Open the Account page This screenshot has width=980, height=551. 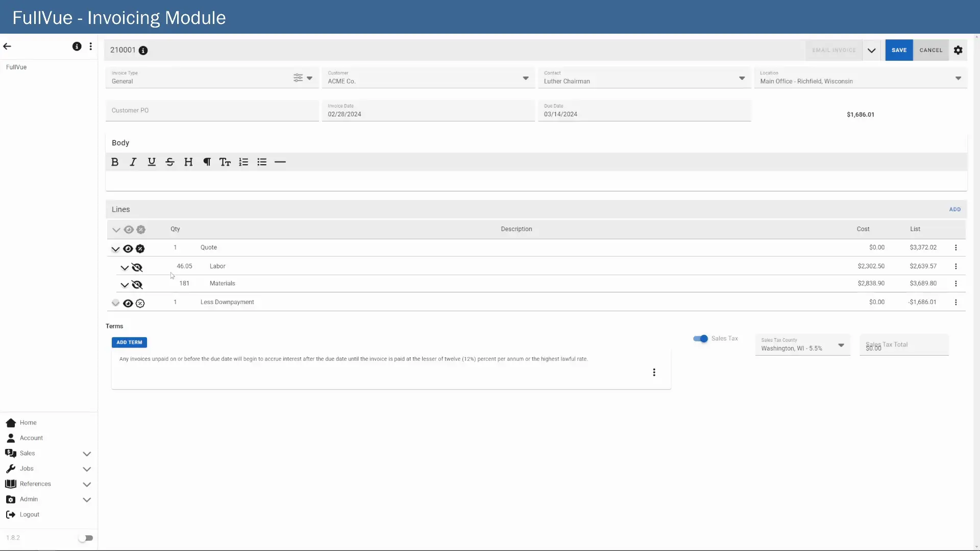(31, 438)
